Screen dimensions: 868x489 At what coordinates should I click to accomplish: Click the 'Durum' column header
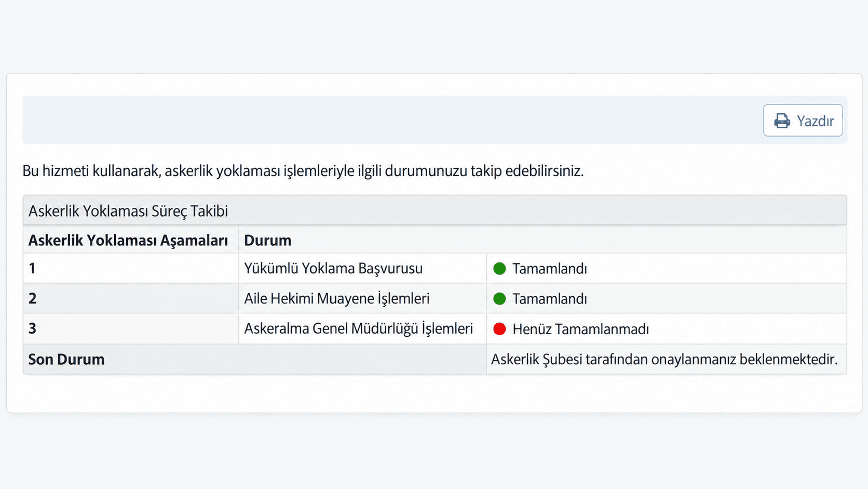click(x=268, y=240)
